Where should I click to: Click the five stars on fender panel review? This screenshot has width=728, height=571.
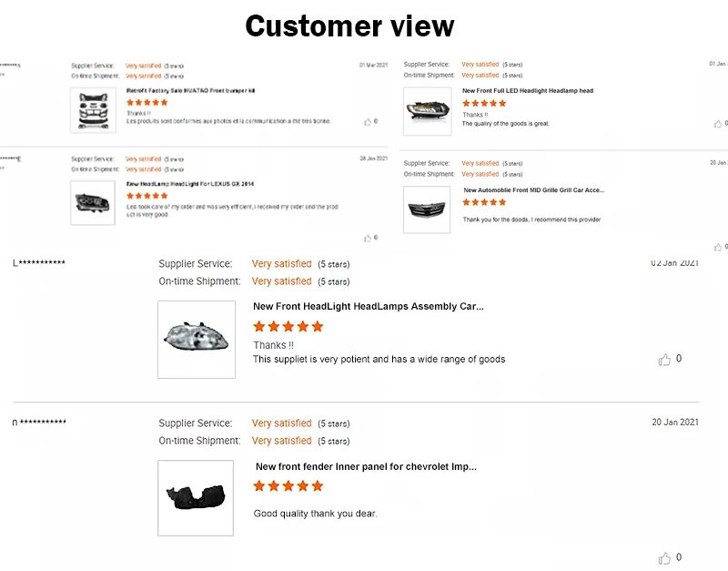click(288, 485)
